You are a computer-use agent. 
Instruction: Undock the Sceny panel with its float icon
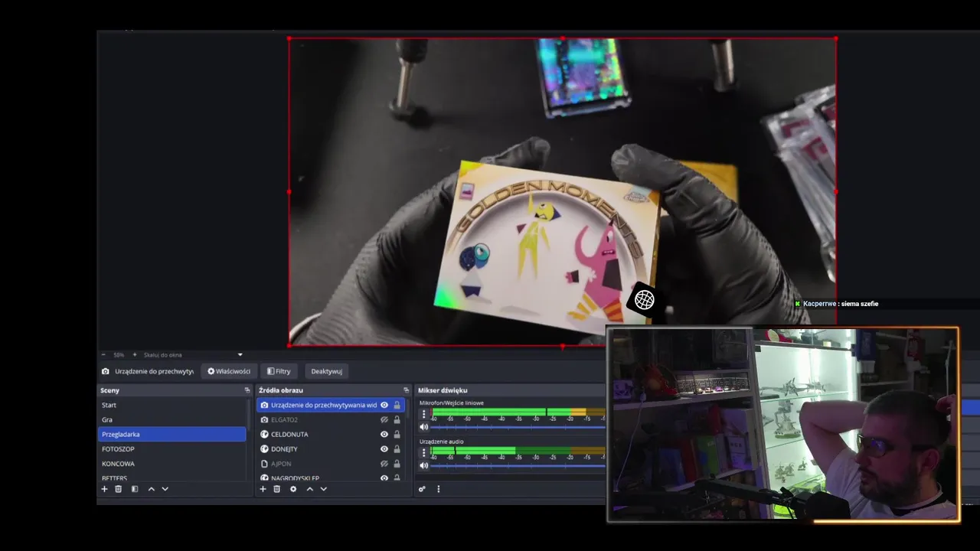point(247,390)
